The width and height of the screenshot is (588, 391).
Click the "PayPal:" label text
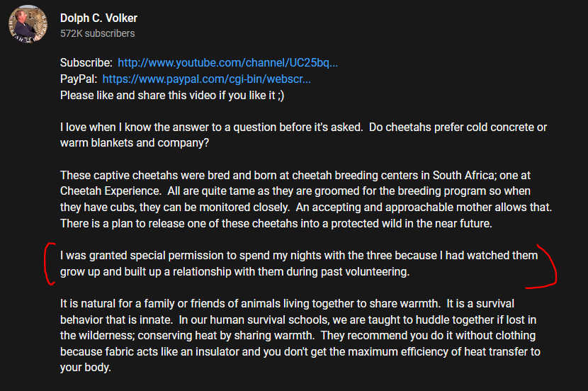click(78, 79)
